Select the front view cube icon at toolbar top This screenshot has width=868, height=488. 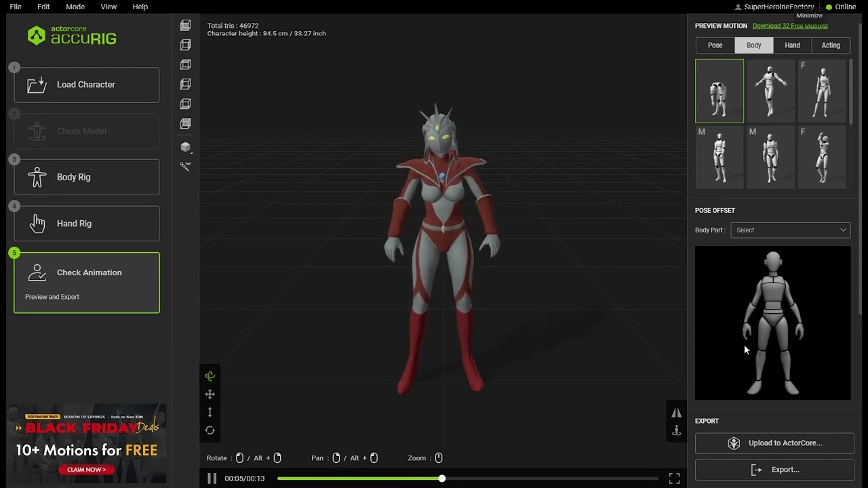pos(185,25)
